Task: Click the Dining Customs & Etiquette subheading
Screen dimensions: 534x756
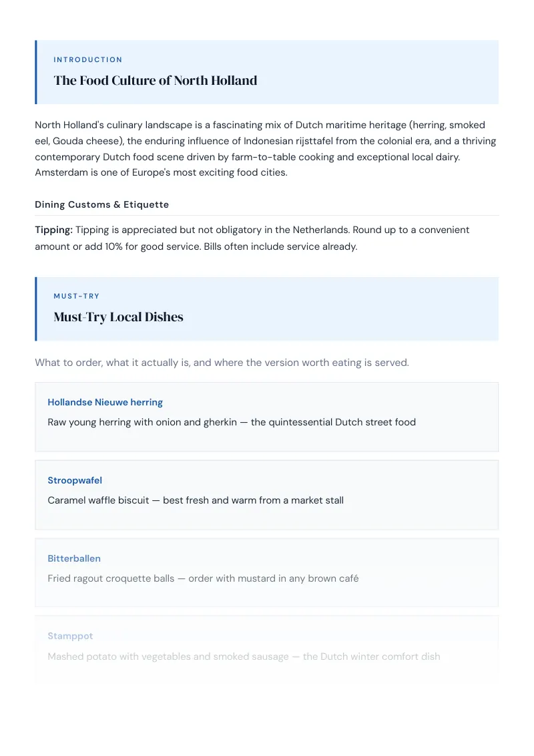Action: click(x=101, y=204)
